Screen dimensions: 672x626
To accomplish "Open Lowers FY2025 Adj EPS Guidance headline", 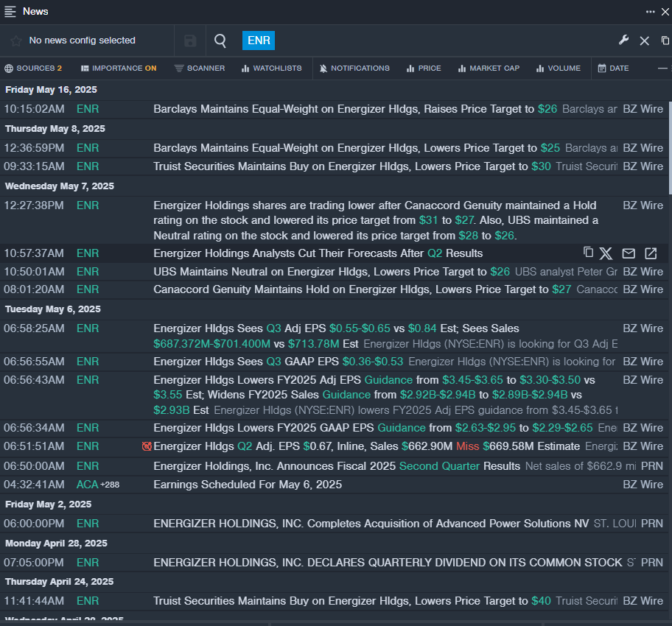I will pos(374,395).
